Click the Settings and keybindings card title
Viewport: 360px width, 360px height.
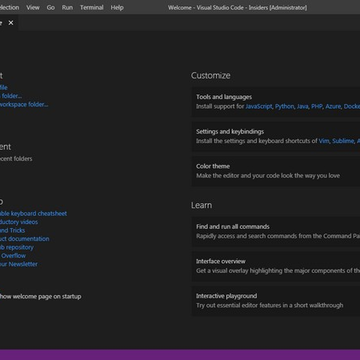click(230, 132)
